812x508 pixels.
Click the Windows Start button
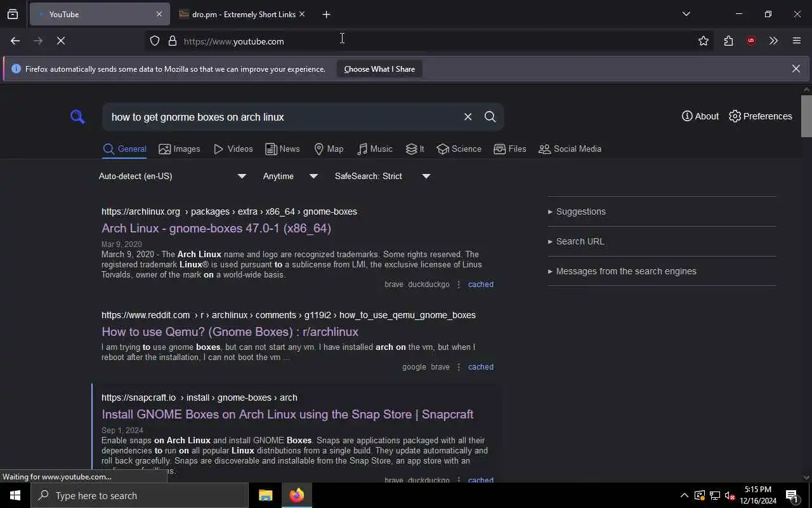point(15,495)
